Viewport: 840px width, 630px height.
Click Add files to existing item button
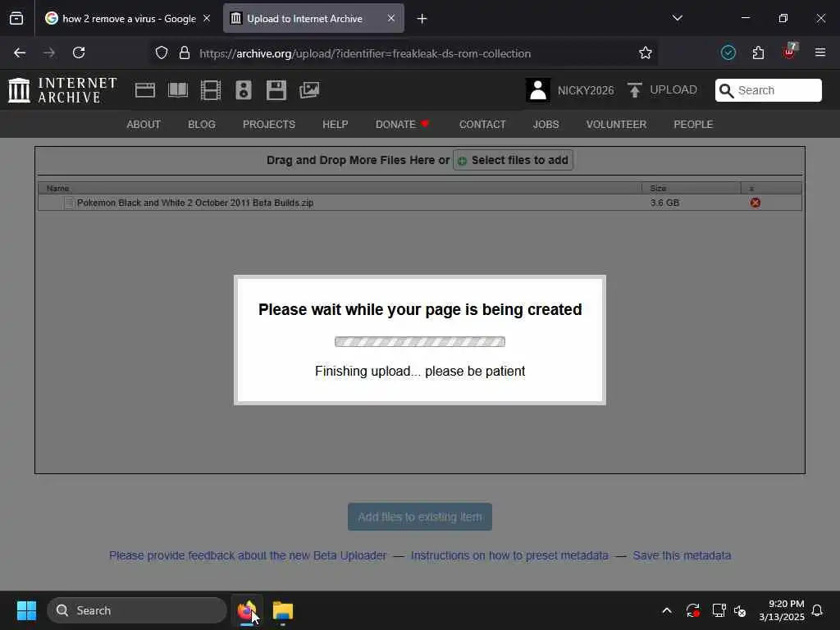(x=420, y=517)
